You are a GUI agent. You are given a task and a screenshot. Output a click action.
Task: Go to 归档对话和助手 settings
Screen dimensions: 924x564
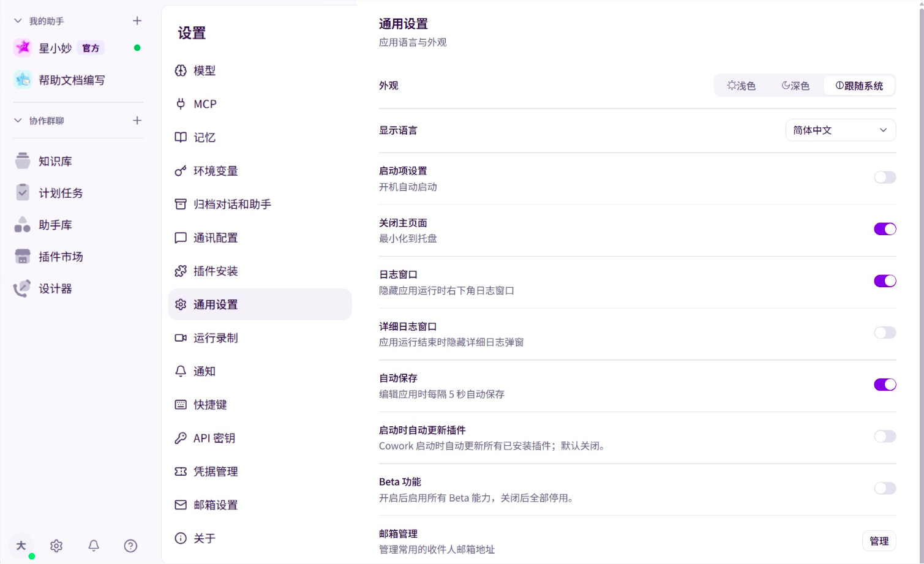[x=260, y=205]
